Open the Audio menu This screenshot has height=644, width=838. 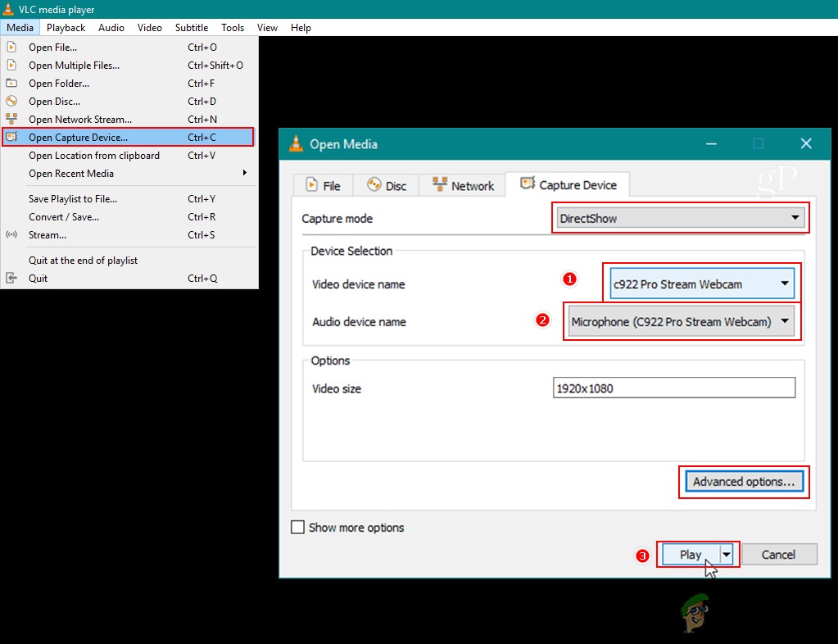pyautogui.click(x=111, y=28)
